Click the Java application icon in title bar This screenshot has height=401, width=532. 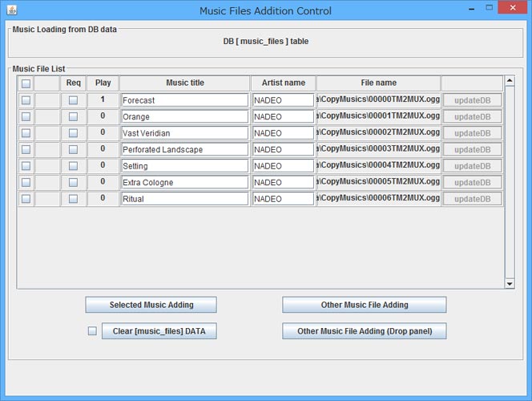11,10
